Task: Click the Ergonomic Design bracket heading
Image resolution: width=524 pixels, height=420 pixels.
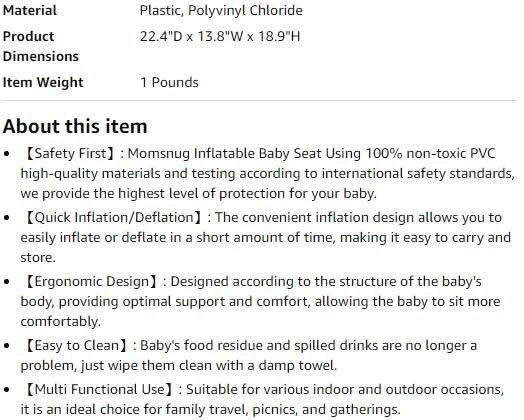Action: (x=92, y=281)
